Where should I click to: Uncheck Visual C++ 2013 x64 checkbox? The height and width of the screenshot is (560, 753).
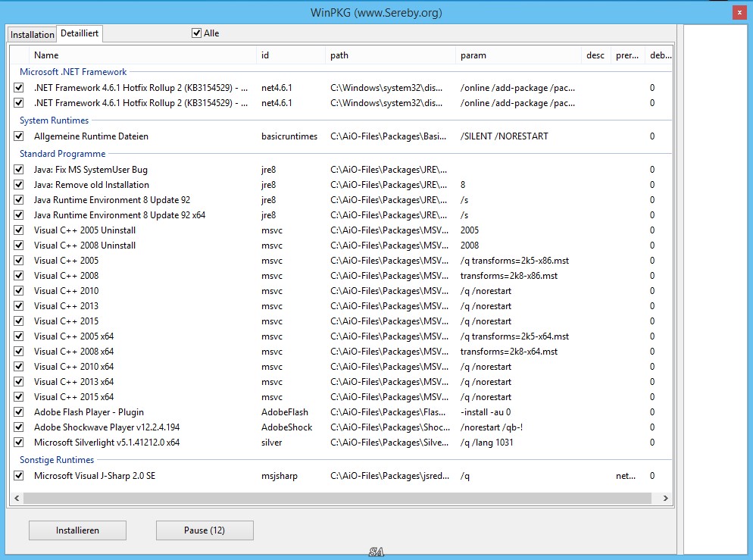[x=19, y=382]
